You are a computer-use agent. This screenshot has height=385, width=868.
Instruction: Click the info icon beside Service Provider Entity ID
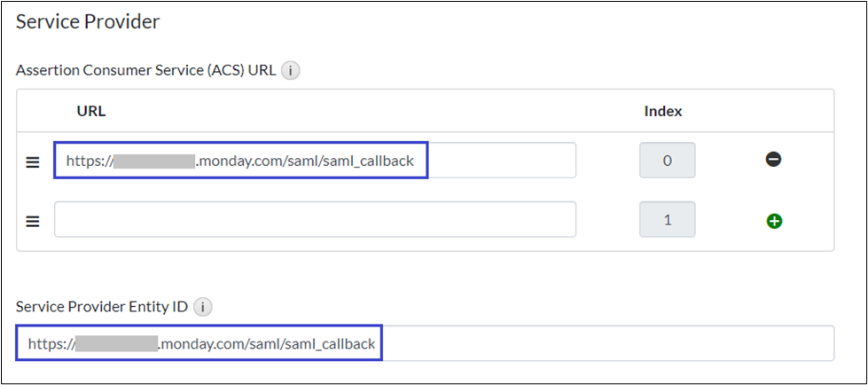pyautogui.click(x=203, y=308)
